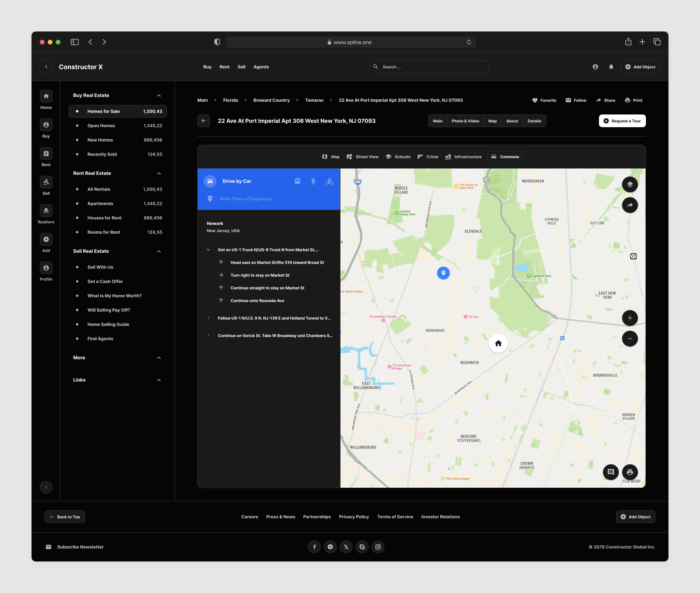Screen dimensions: 700x593
Task: Open Skype social icon
Action: (x=362, y=547)
